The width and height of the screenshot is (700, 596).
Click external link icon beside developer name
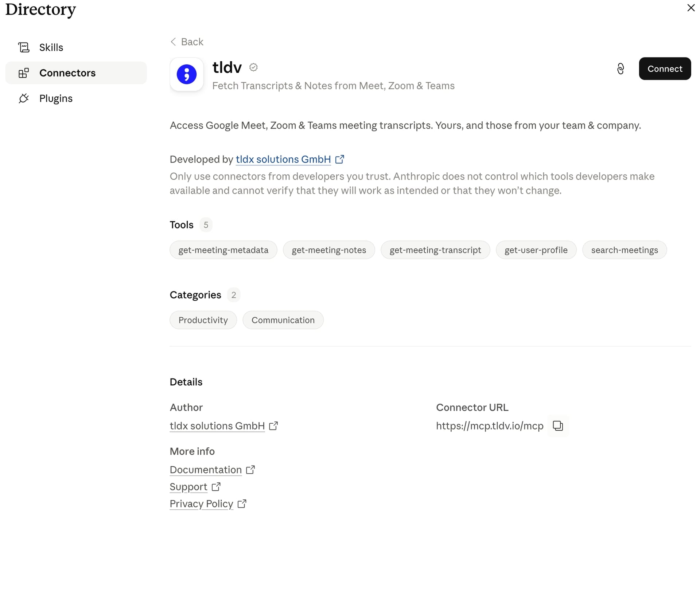pyautogui.click(x=340, y=159)
